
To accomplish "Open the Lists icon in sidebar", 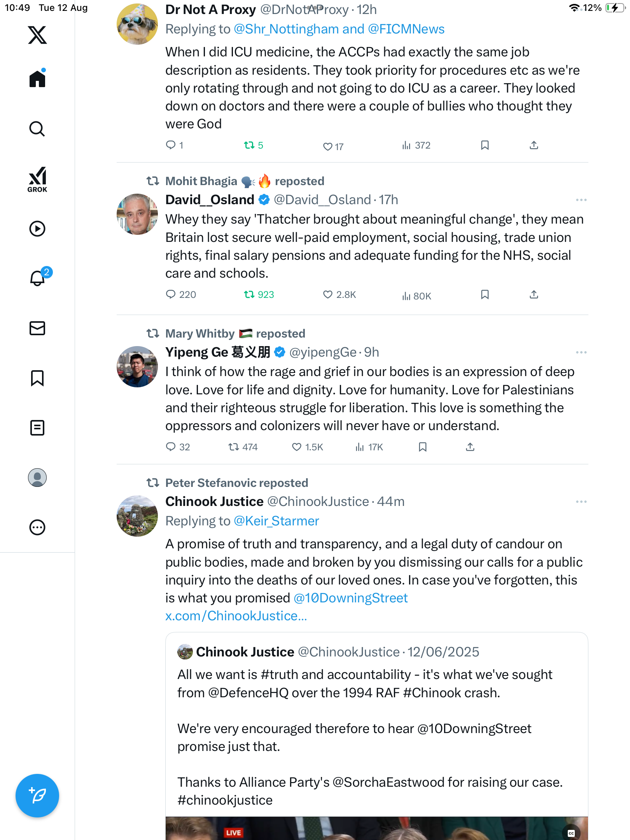I will [37, 428].
